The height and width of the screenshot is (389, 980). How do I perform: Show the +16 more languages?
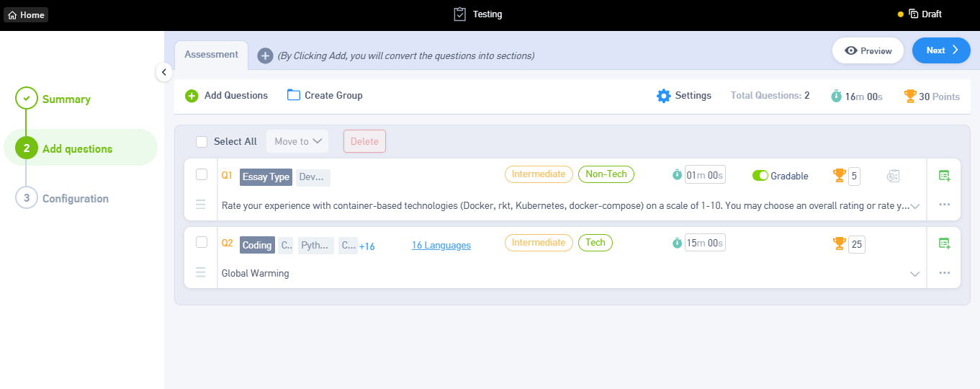(x=367, y=246)
